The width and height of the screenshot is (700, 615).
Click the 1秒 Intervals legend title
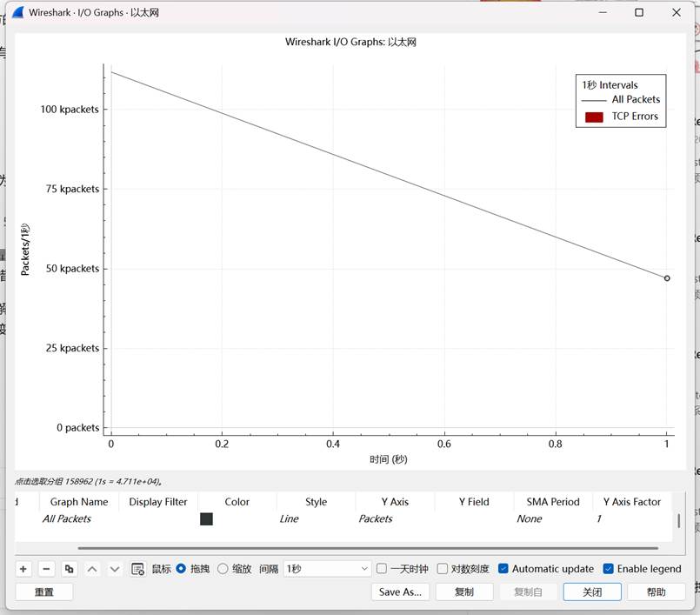(610, 85)
